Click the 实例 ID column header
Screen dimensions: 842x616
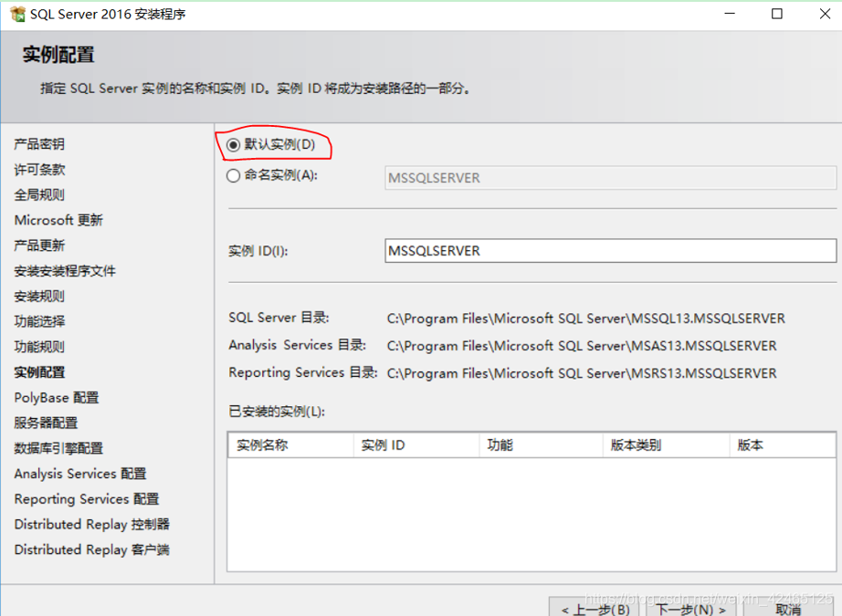coord(416,444)
